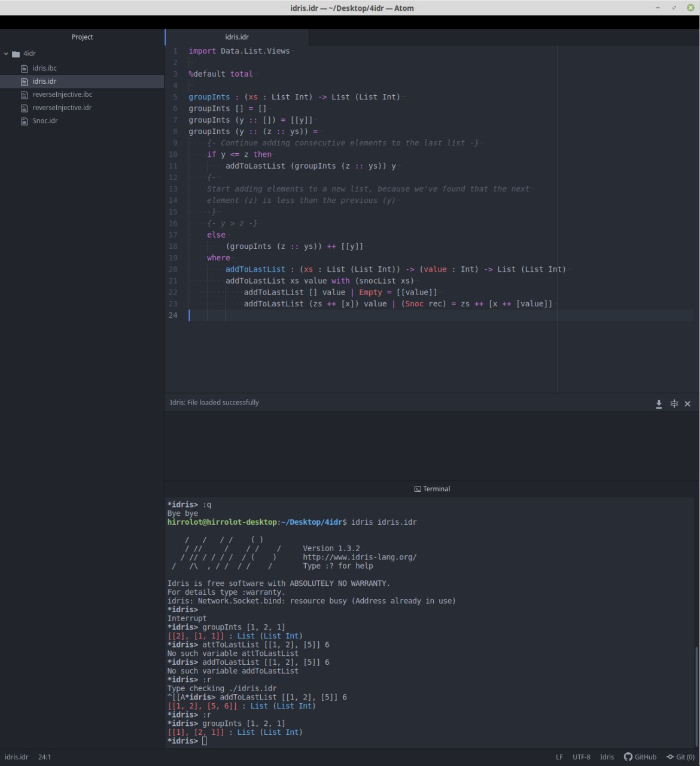Click the 4idr folder icon

16,54
